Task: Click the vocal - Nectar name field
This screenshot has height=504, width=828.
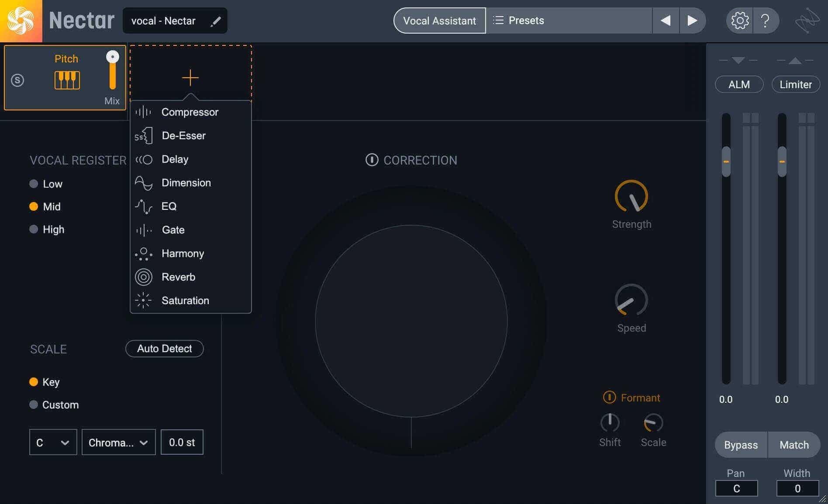Action: [175, 21]
